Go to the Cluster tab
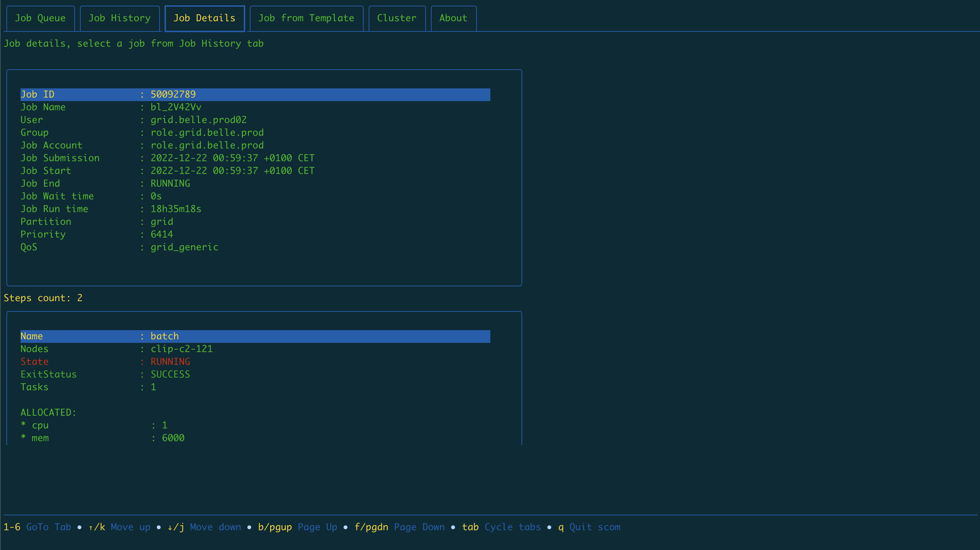This screenshot has width=980, height=550. [x=396, y=18]
